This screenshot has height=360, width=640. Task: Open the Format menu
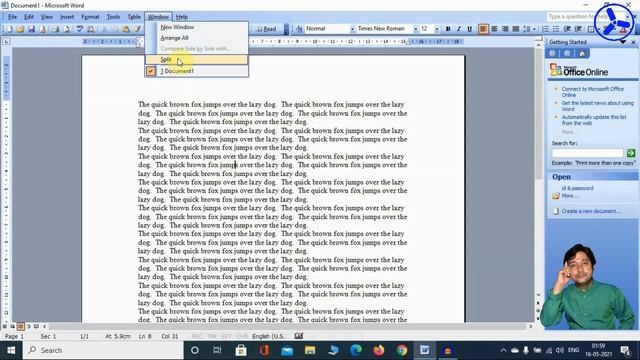point(90,17)
